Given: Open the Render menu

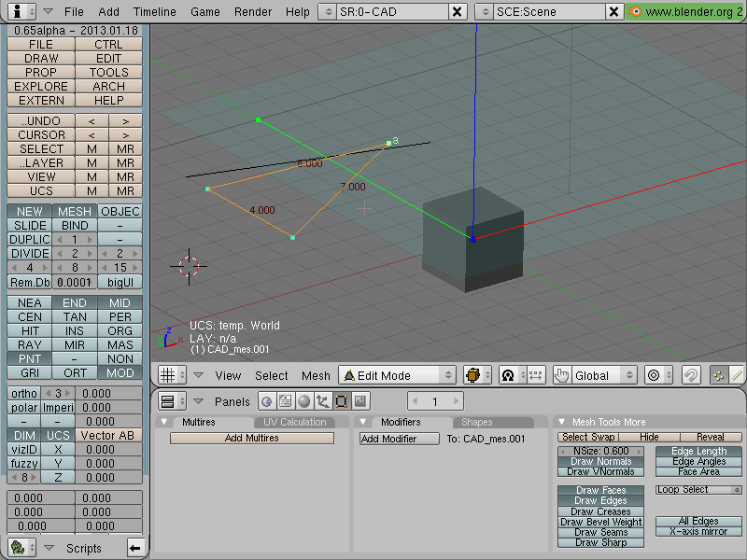Looking at the screenshot, I should [252, 11].
